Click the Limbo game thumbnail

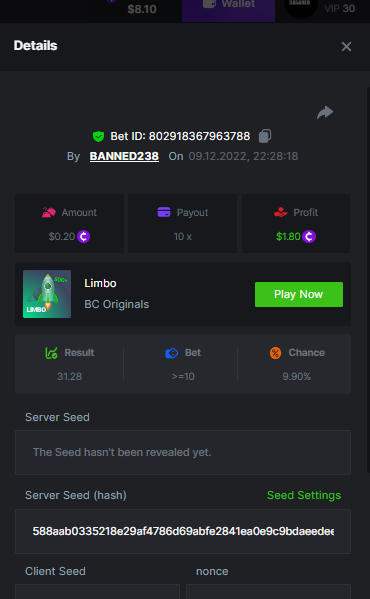[x=47, y=294]
